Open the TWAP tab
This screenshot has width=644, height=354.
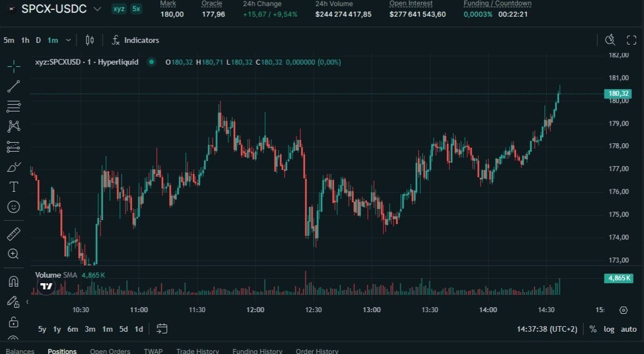[153, 351]
